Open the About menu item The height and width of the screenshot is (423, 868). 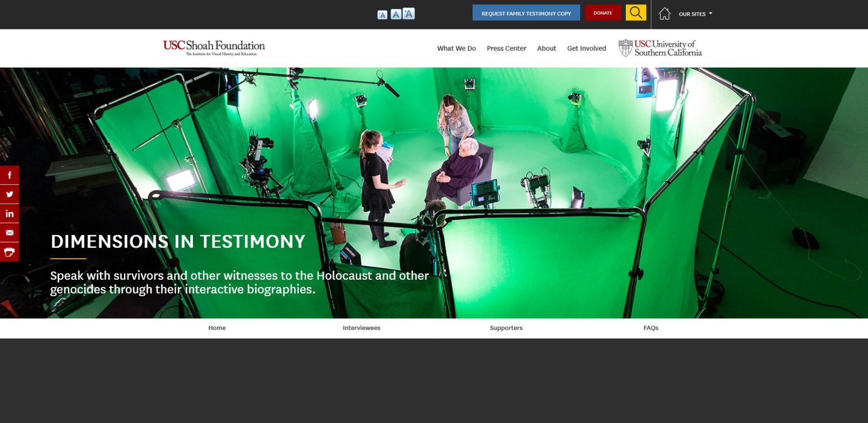(x=546, y=48)
